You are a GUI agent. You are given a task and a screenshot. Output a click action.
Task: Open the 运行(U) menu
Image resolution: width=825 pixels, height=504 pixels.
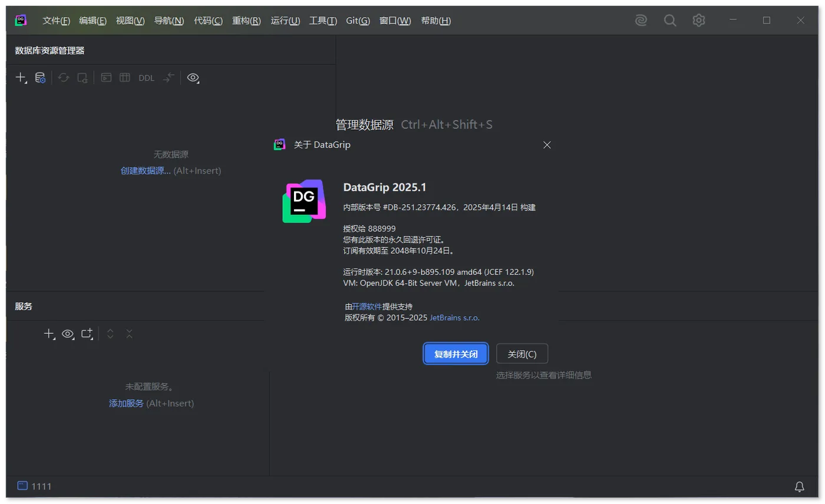(285, 21)
